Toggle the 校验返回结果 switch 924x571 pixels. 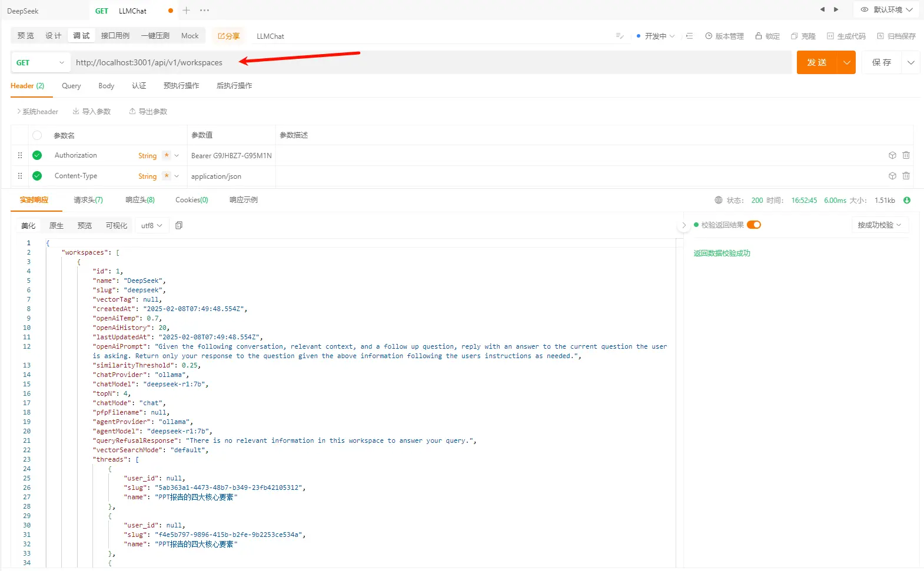click(754, 225)
